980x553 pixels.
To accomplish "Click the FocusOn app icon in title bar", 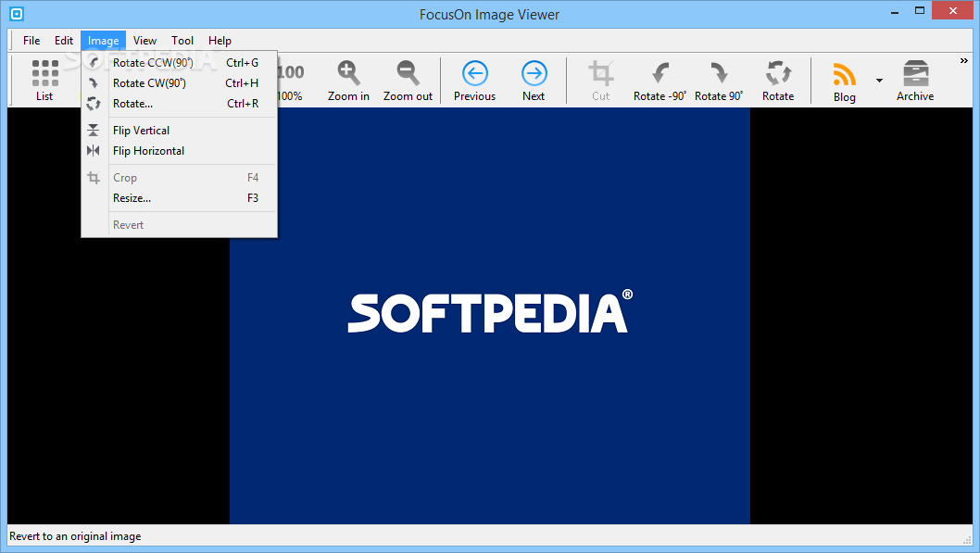I will point(17,14).
